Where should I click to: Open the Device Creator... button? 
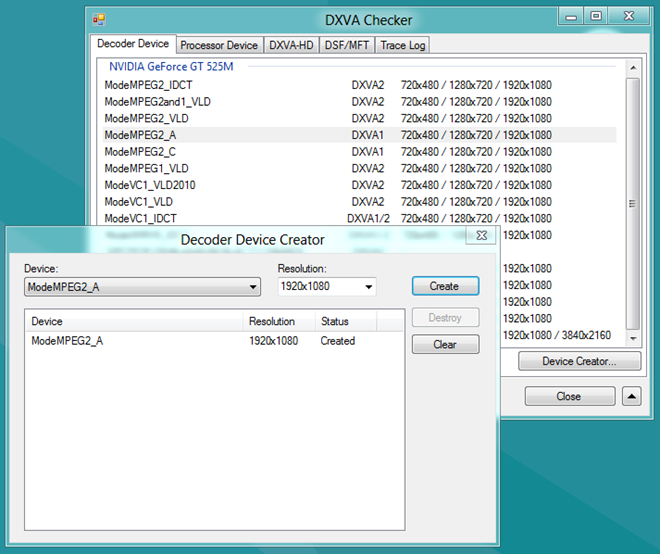coord(579,361)
